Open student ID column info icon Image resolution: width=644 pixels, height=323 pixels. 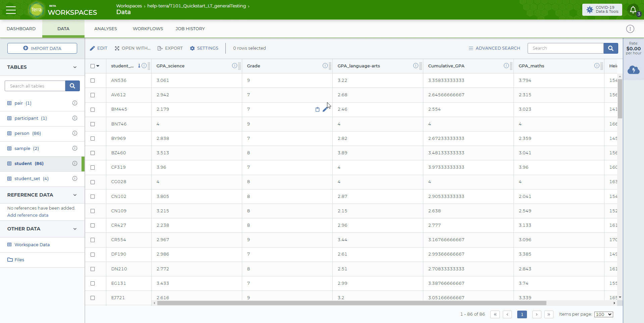tap(144, 66)
